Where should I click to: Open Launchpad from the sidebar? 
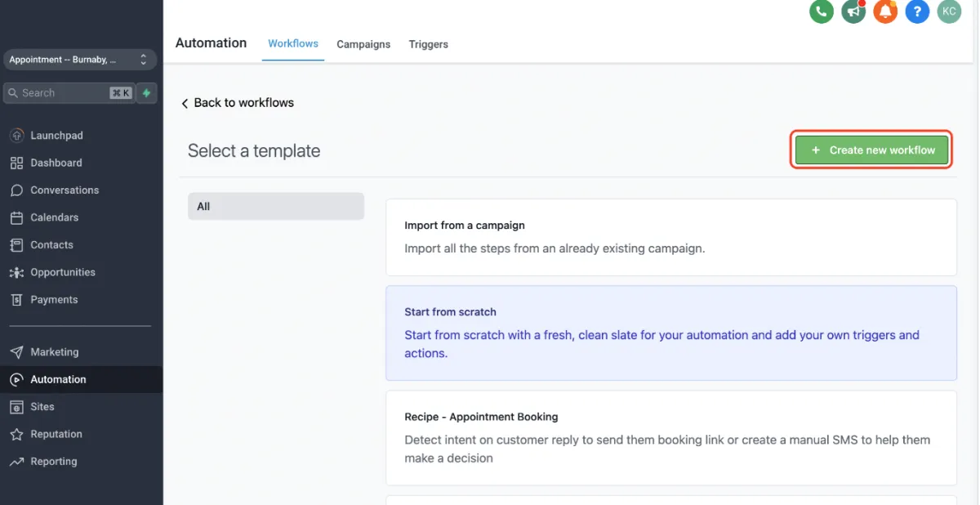(x=56, y=136)
